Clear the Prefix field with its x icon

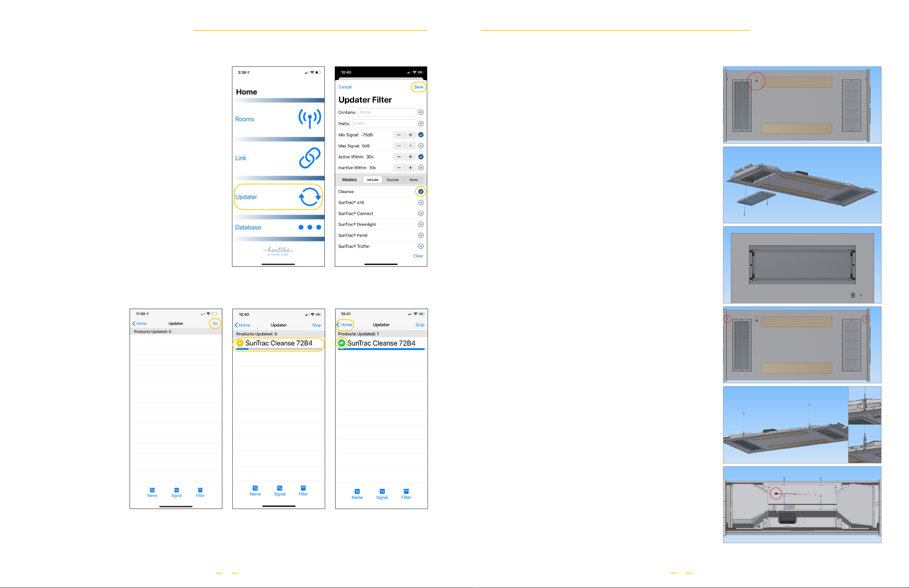pyautogui.click(x=421, y=124)
